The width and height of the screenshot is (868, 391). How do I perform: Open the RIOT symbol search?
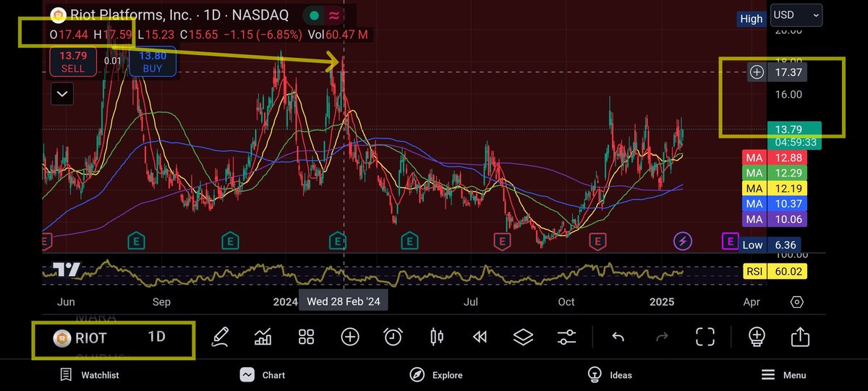click(81, 338)
